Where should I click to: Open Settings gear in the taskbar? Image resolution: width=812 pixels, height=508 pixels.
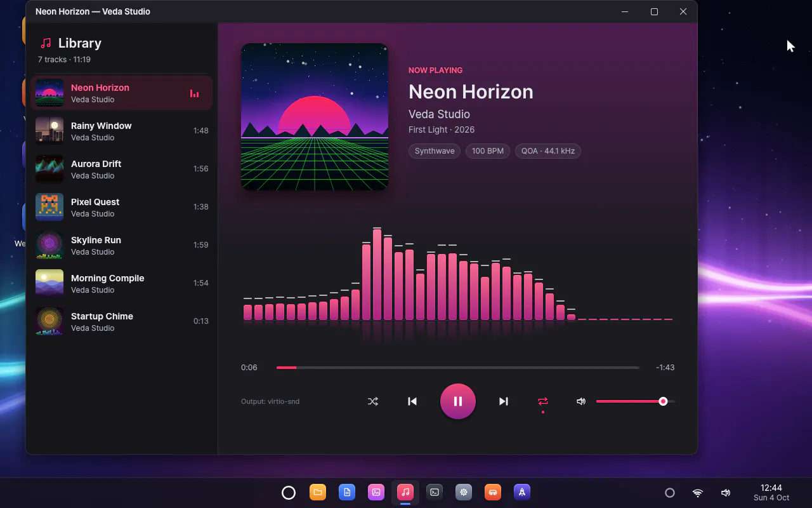(464, 492)
